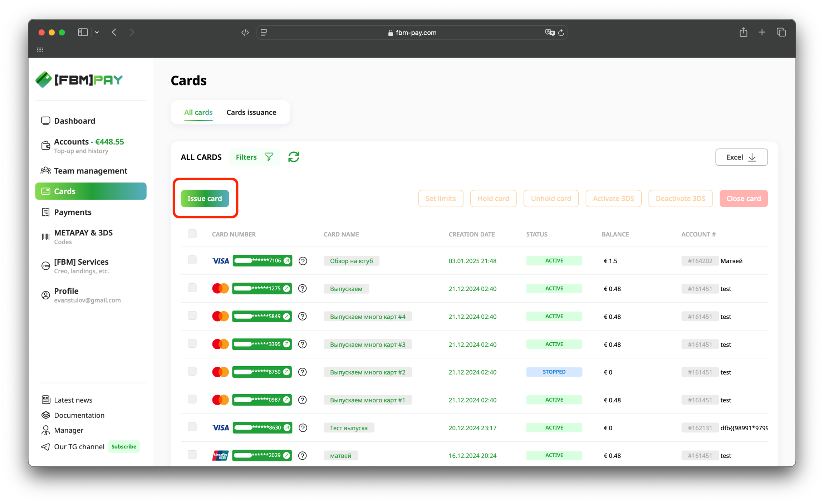The width and height of the screenshot is (824, 504).
Task: Click question mark icon for card ending 8630
Action: pyautogui.click(x=303, y=428)
